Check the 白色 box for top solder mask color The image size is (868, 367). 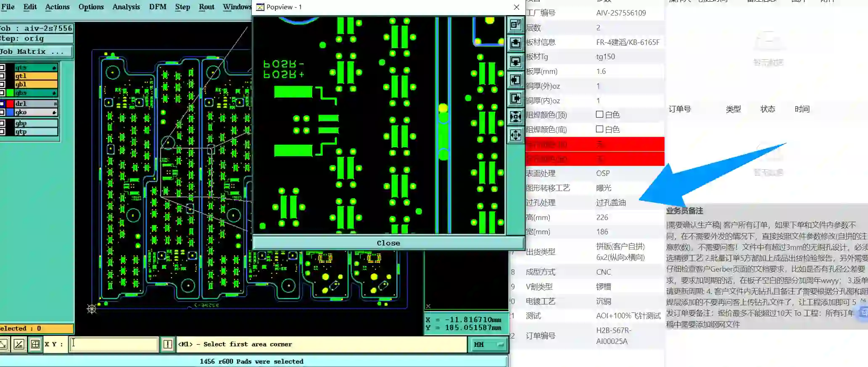click(x=600, y=114)
